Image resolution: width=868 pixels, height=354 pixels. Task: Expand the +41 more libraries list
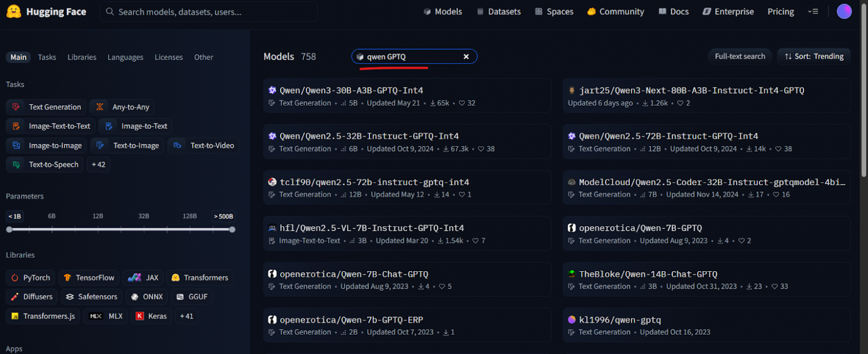click(187, 316)
